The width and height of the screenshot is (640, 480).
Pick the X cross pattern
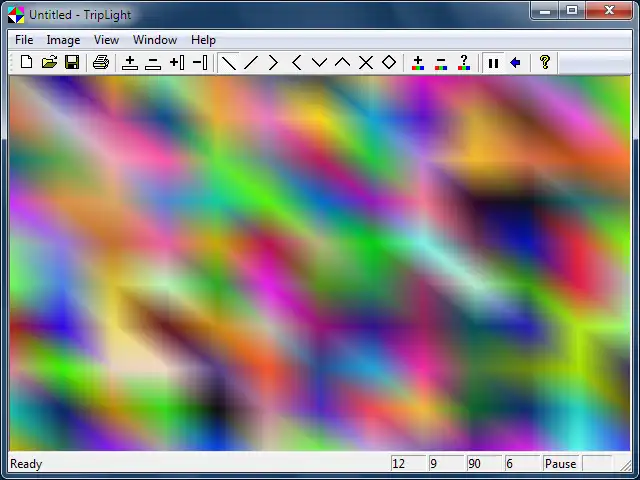coord(366,63)
